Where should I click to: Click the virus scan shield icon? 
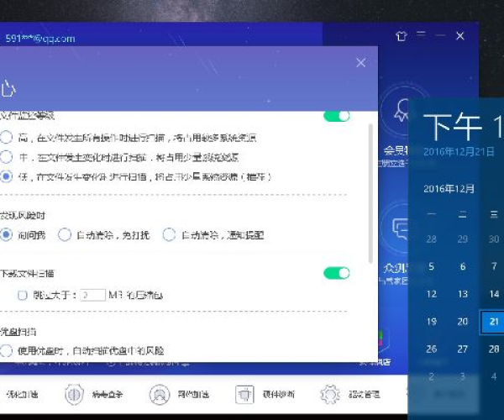[74, 394]
